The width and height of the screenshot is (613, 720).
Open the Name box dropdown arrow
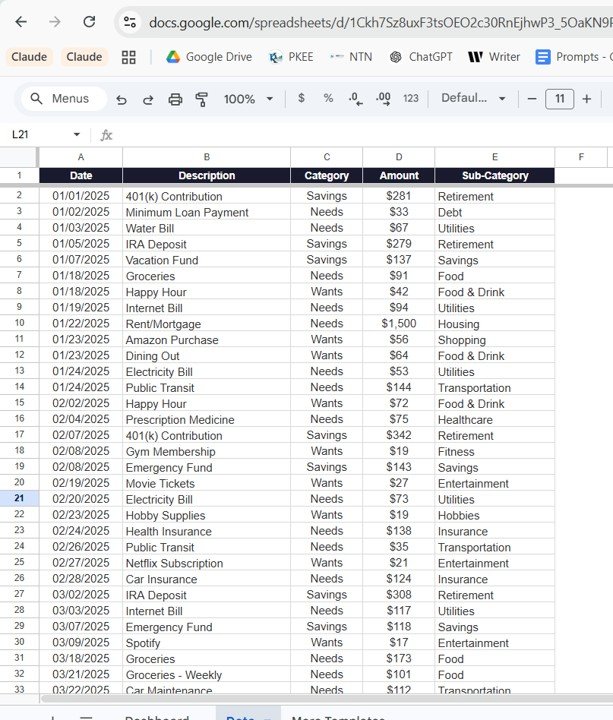(77, 135)
